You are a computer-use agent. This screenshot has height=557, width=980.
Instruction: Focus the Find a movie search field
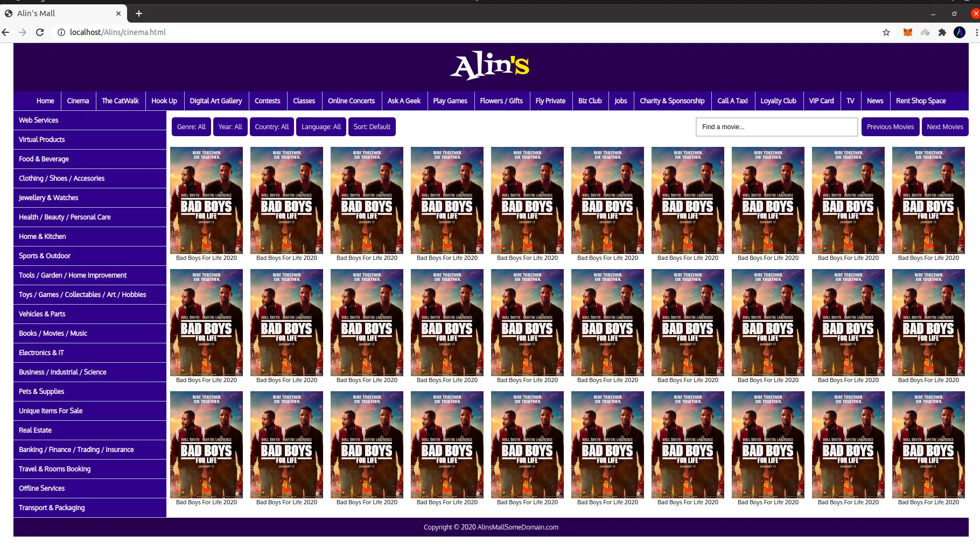(x=776, y=127)
